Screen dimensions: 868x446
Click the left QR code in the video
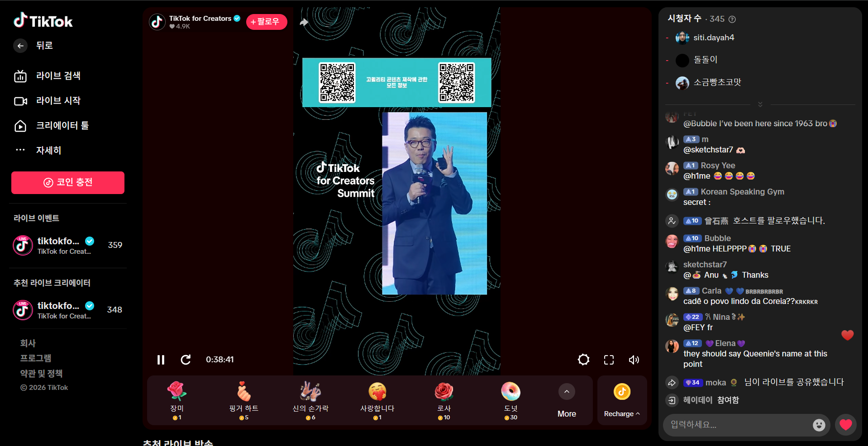click(x=337, y=82)
